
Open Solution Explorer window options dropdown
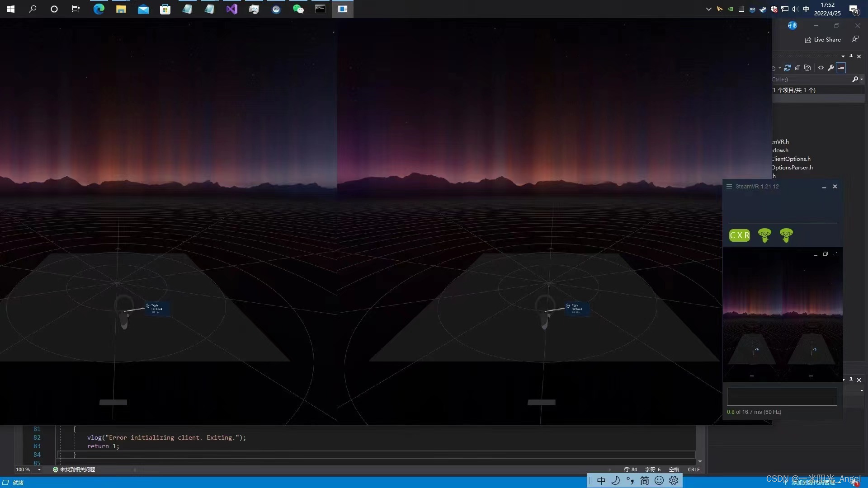point(843,56)
